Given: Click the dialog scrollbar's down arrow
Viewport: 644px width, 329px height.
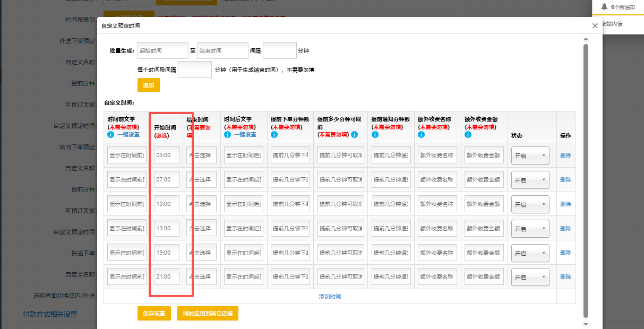Looking at the screenshot, I should [x=586, y=324].
